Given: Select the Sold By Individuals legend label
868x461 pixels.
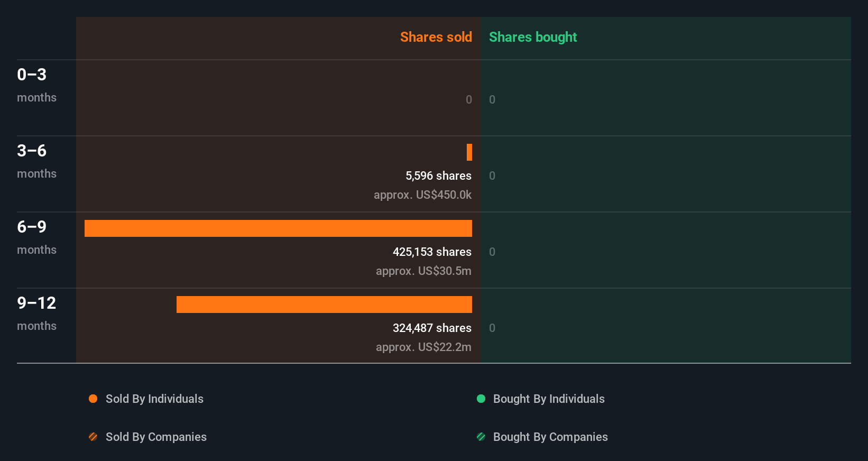Looking at the screenshot, I should (154, 399).
